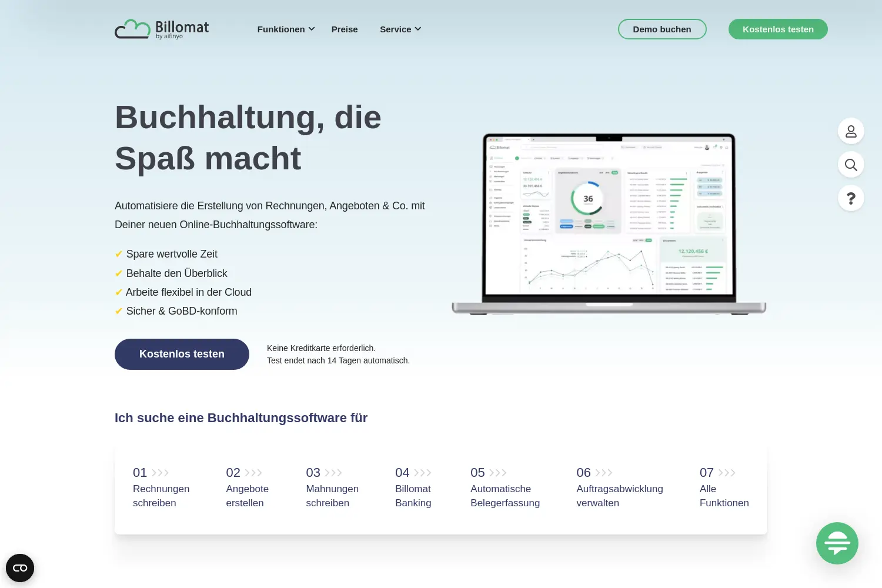Click the arrows next to 01
Screen dimensions: 882x588
(161, 473)
